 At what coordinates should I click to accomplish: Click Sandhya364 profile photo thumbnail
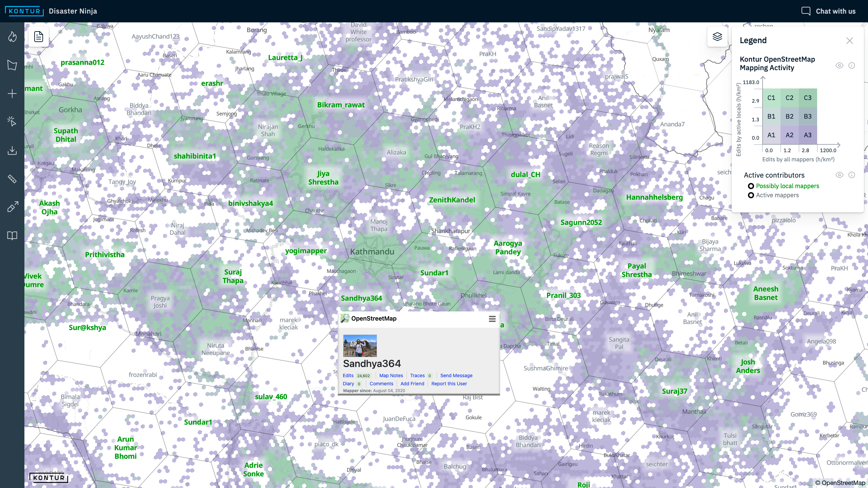[360, 346]
